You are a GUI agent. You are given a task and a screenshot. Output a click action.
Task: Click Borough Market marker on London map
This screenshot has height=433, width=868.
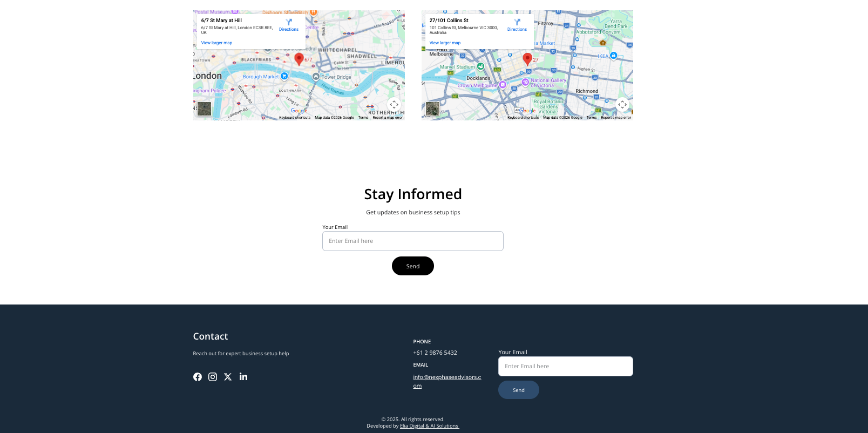284,76
